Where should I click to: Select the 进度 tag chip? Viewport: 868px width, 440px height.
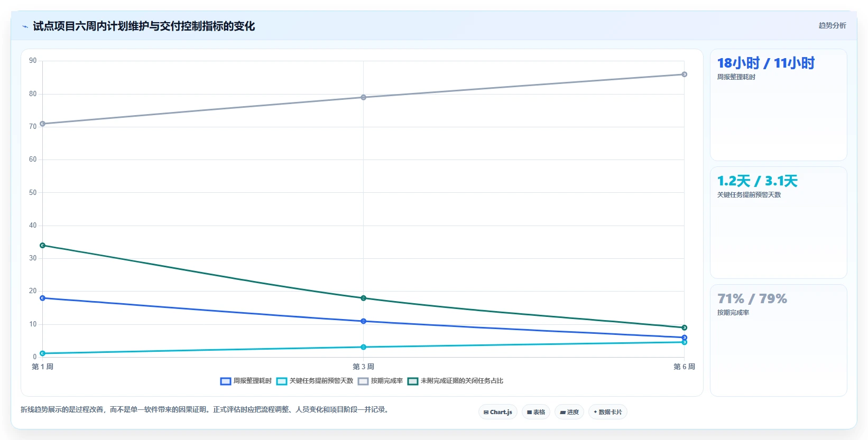point(569,412)
